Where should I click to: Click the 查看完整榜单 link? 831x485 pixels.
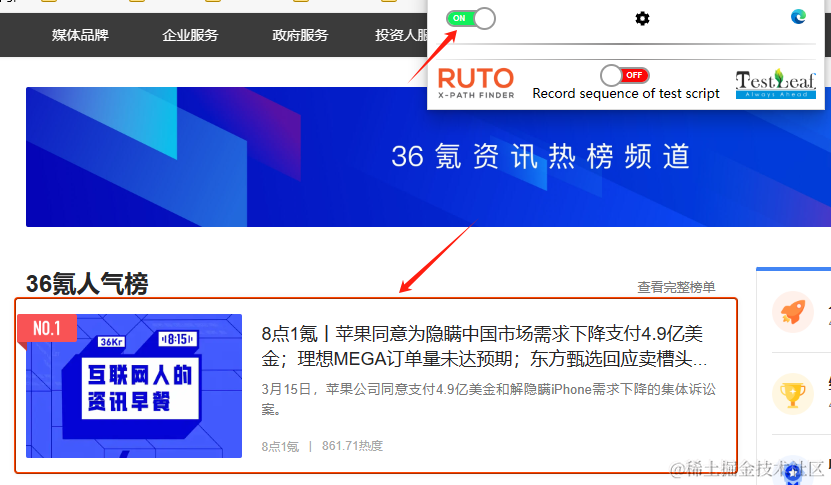[676, 287]
